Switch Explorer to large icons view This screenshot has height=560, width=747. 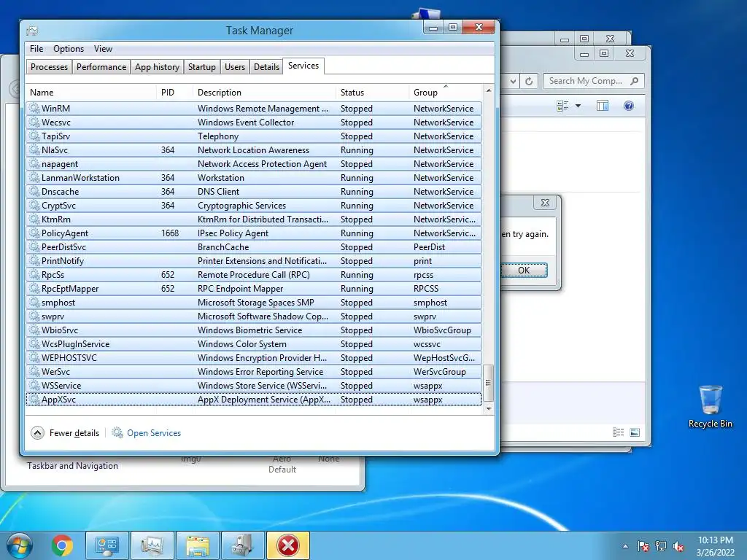pos(635,432)
